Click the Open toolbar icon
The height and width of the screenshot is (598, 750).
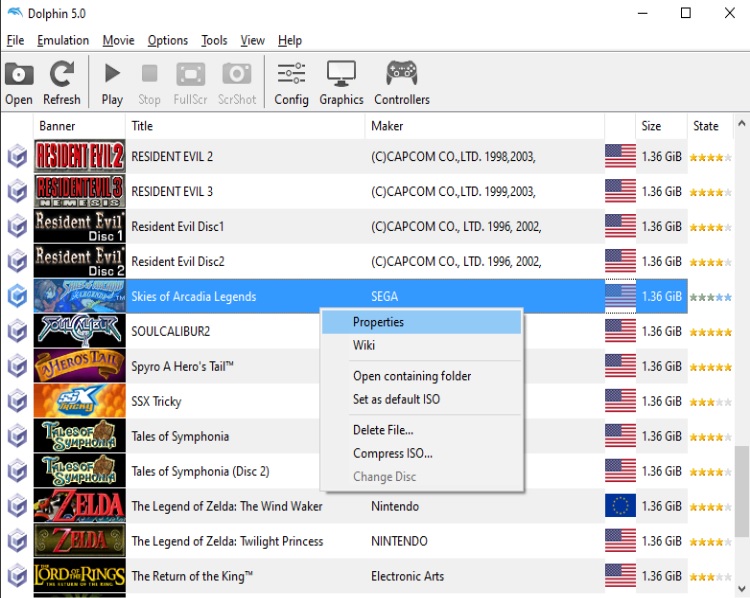click(x=19, y=82)
